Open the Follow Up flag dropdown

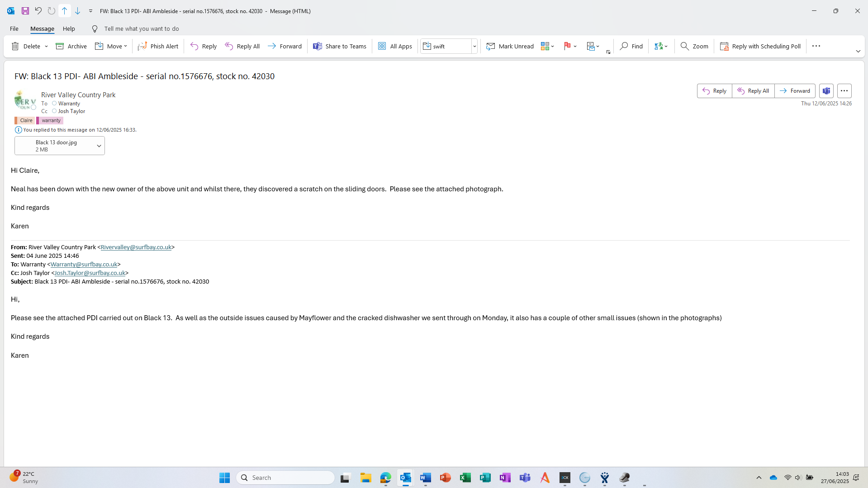(570, 46)
